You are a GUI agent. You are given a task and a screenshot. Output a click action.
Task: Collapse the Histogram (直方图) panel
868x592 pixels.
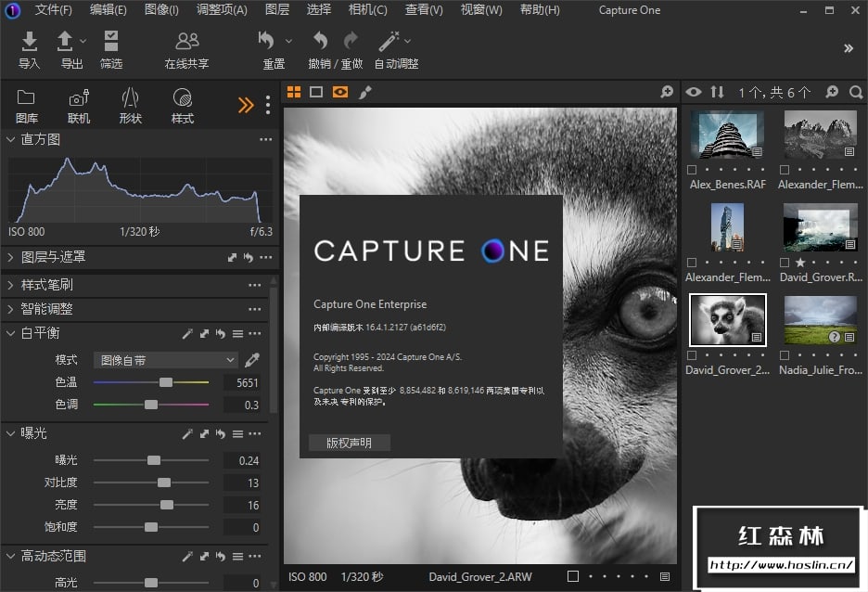(11, 139)
